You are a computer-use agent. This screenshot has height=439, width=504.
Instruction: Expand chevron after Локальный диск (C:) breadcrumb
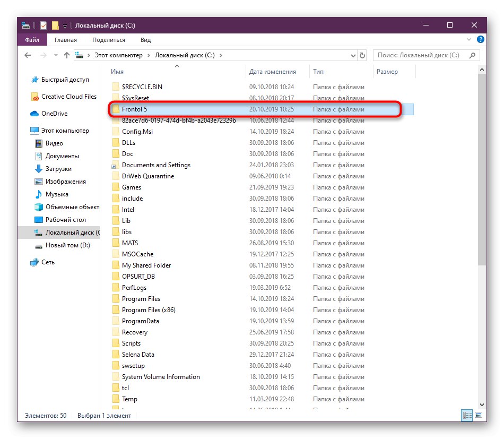[221, 55]
